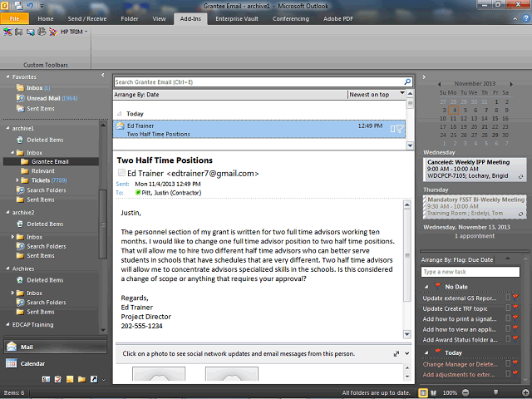Click the 100% zoom level

click(450, 393)
